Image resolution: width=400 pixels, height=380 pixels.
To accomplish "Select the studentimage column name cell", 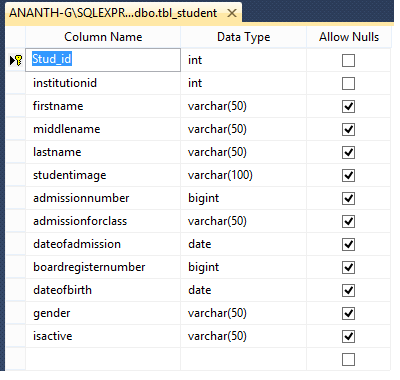I will click(103, 175).
